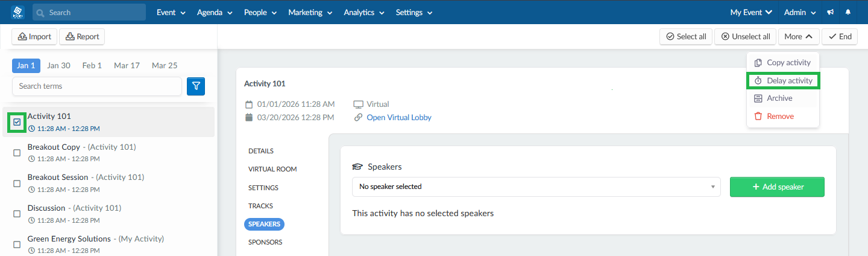Click the End button
Image resolution: width=868 pixels, height=256 pixels.
pyautogui.click(x=840, y=37)
